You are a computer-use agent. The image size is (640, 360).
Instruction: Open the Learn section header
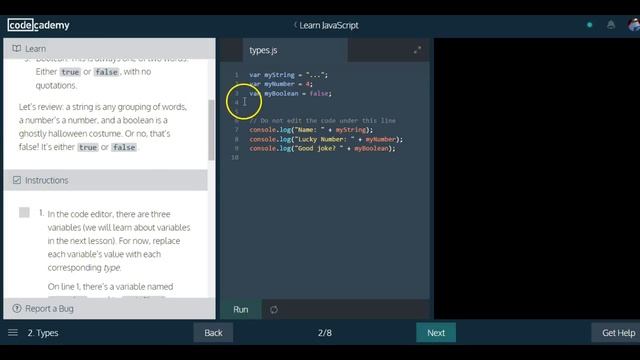click(109, 49)
